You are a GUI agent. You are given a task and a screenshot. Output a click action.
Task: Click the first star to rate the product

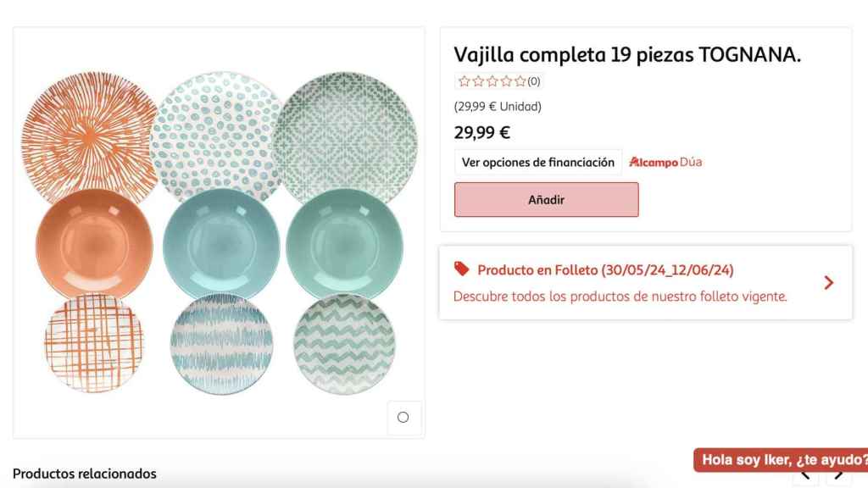[464, 81]
